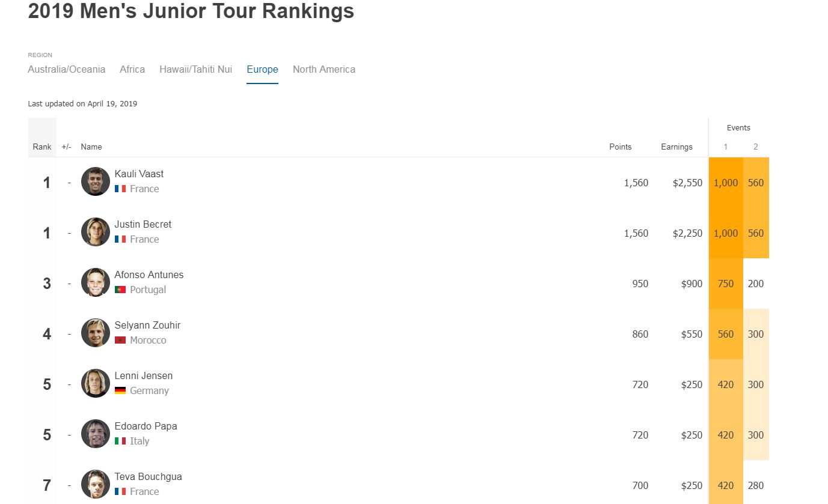Click the Portugal flag icon
Screen dimensions: 828x504
tap(120, 290)
